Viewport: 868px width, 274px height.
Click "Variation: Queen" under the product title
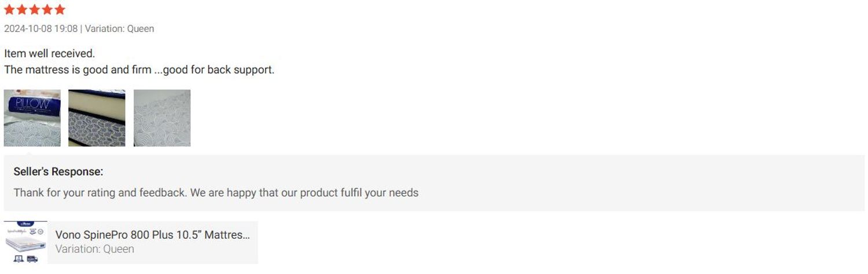click(x=94, y=249)
